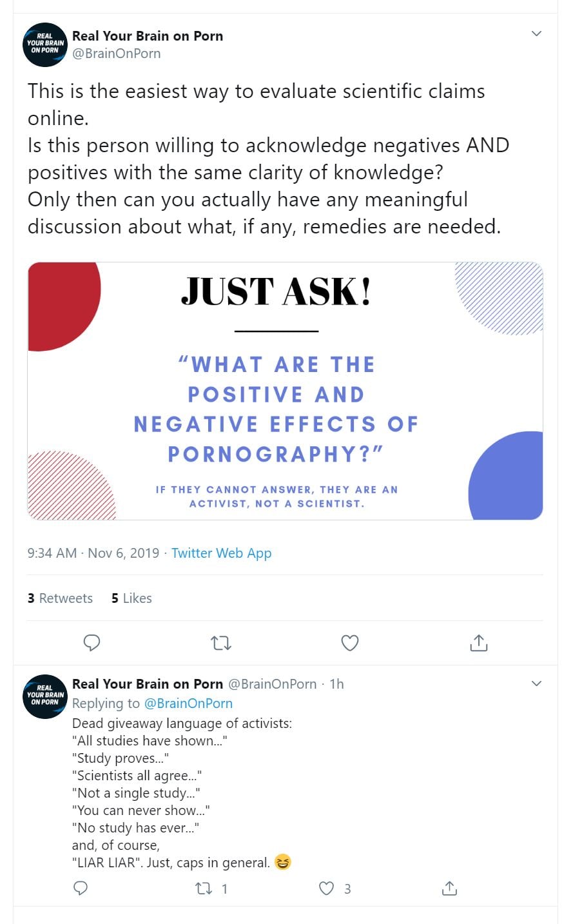The image size is (573, 924).
Task: Retweet the reply tweet with 1 retweet
Action: pyautogui.click(x=204, y=889)
